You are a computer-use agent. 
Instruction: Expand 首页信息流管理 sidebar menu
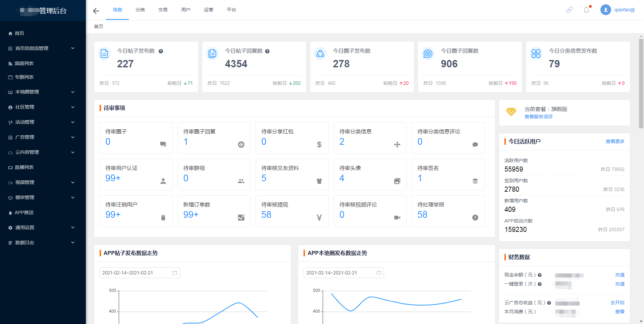pyautogui.click(x=43, y=48)
